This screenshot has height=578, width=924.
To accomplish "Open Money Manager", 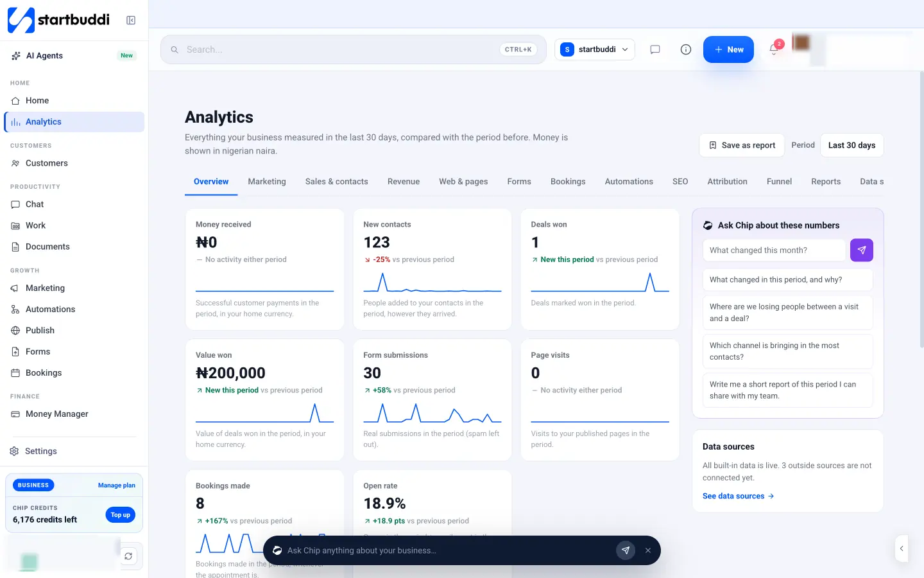I will tap(74, 414).
